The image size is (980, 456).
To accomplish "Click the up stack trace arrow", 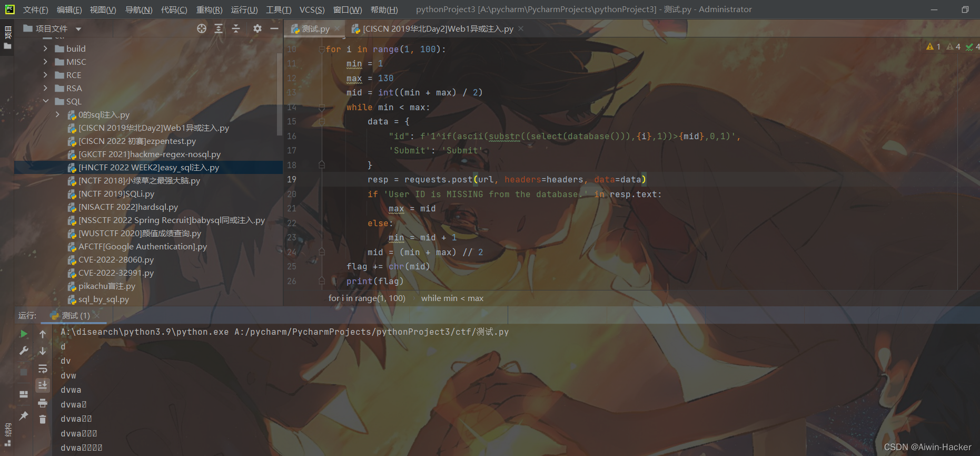I will click(x=43, y=334).
